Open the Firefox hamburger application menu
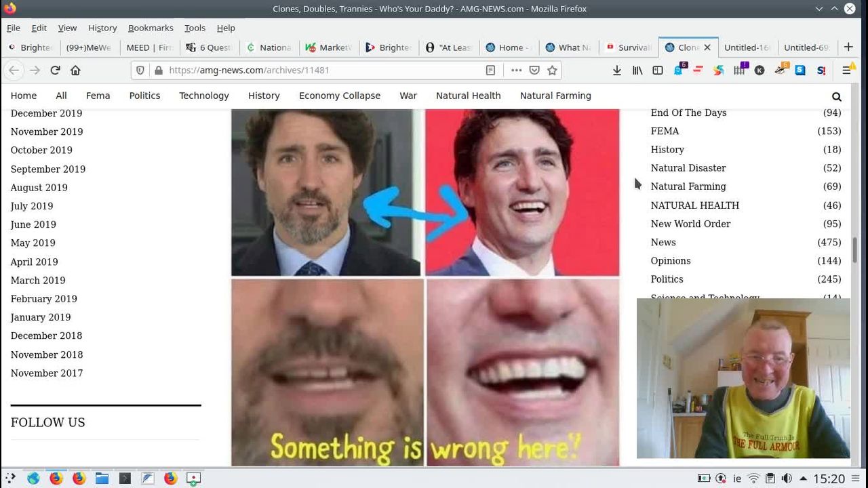The image size is (868, 488). click(846, 70)
